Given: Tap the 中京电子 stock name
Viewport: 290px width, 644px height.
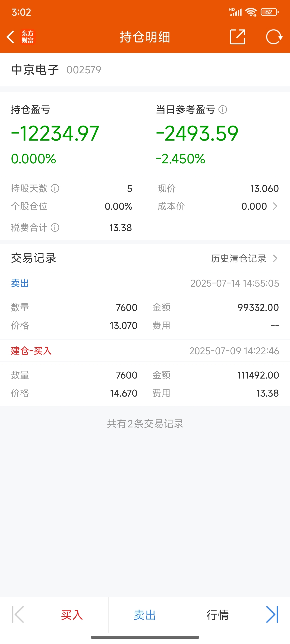Looking at the screenshot, I should (35, 70).
